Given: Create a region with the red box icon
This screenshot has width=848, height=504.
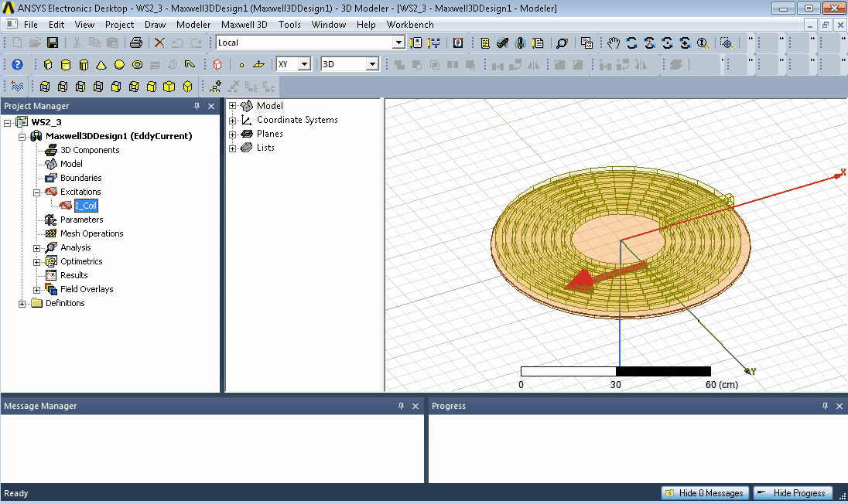Looking at the screenshot, I should (217, 65).
